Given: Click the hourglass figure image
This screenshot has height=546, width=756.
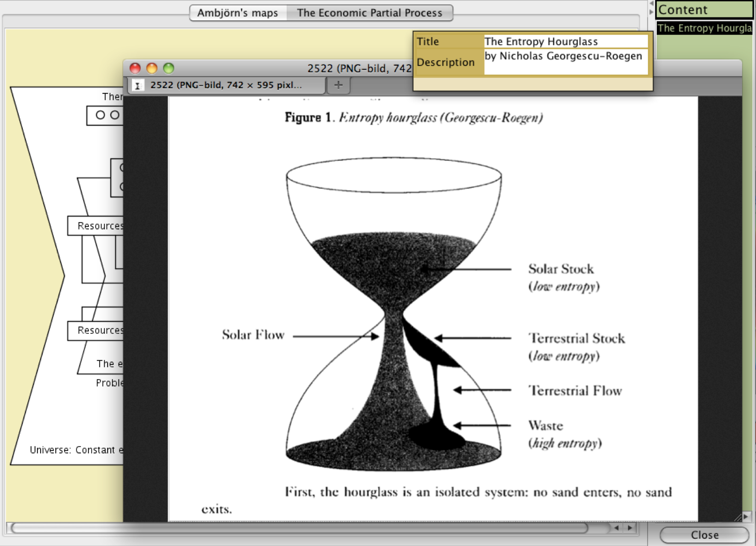Looking at the screenshot, I should (x=393, y=313).
